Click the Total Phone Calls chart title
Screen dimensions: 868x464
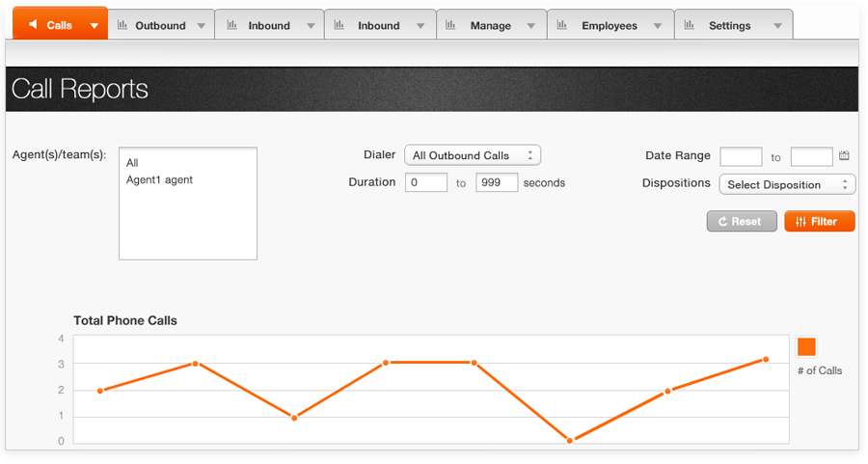tap(125, 320)
